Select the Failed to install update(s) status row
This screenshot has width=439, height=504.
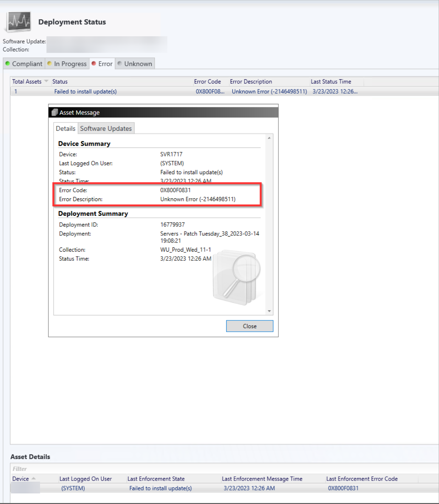coord(85,91)
